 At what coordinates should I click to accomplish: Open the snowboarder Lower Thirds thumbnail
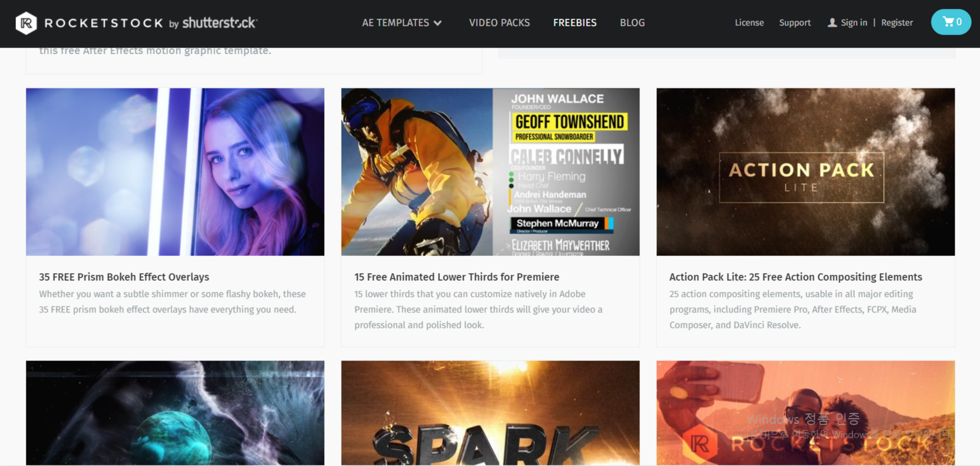click(x=490, y=172)
